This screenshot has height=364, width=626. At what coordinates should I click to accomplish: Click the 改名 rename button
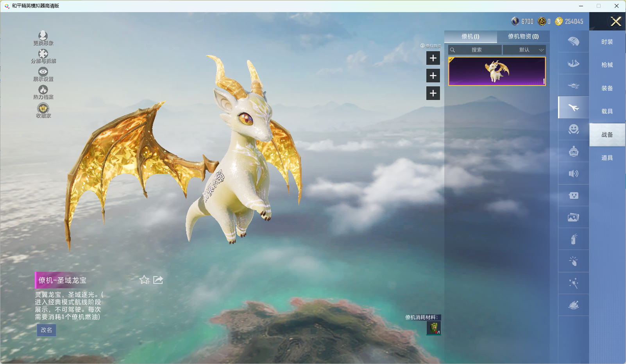(x=47, y=330)
